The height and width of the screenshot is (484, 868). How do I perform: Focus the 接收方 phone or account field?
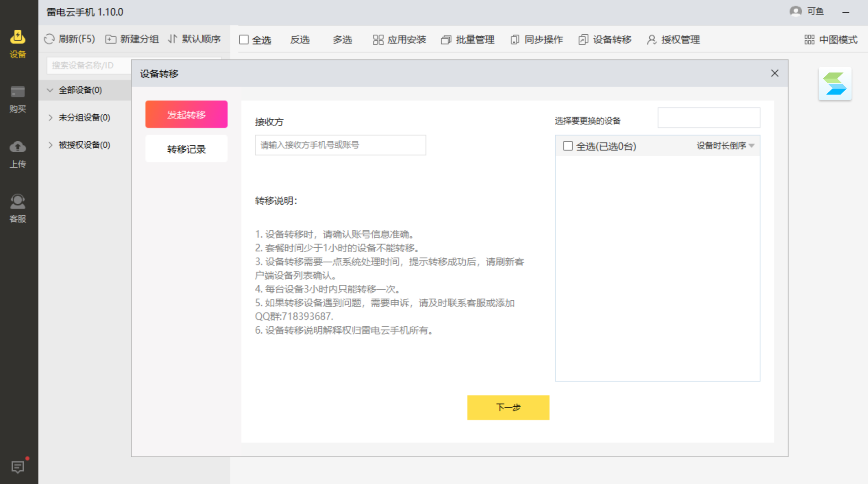pos(340,145)
